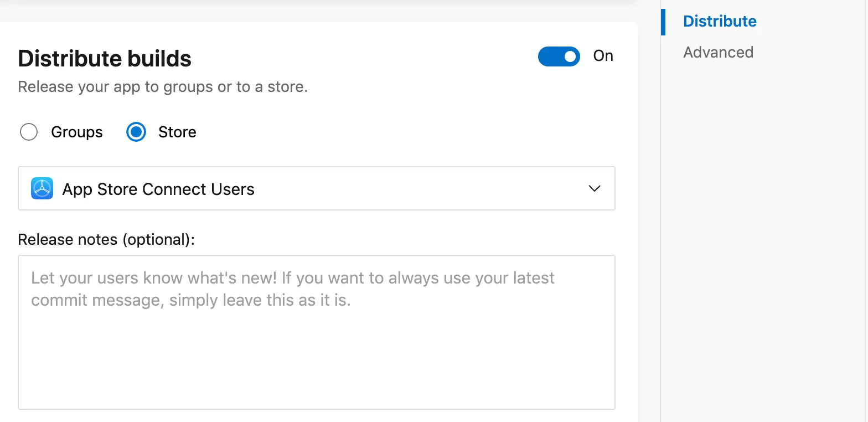Click the Distribute builds heading
Viewport: 868px width, 422px height.
[105, 59]
